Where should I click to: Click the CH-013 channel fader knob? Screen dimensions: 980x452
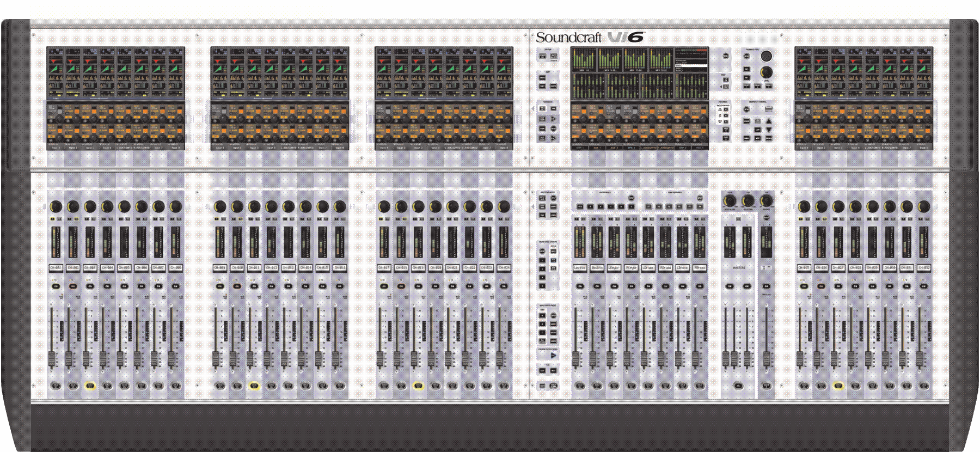[x=285, y=359]
